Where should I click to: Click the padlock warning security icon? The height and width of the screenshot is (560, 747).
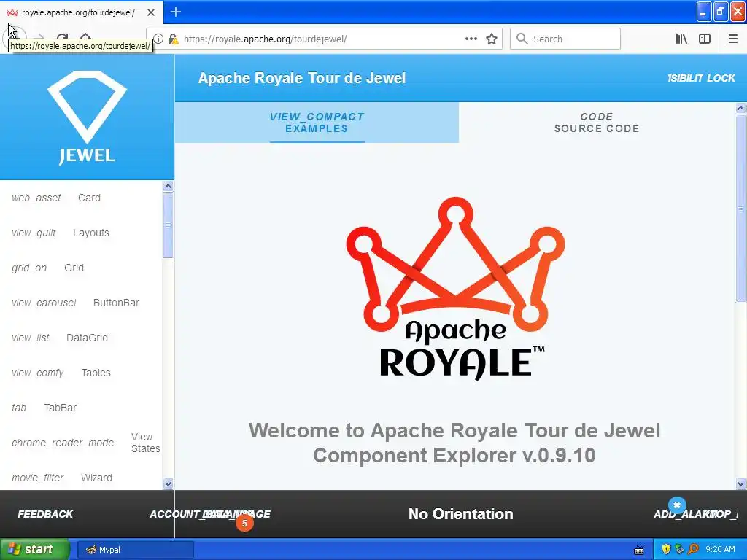coord(174,39)
